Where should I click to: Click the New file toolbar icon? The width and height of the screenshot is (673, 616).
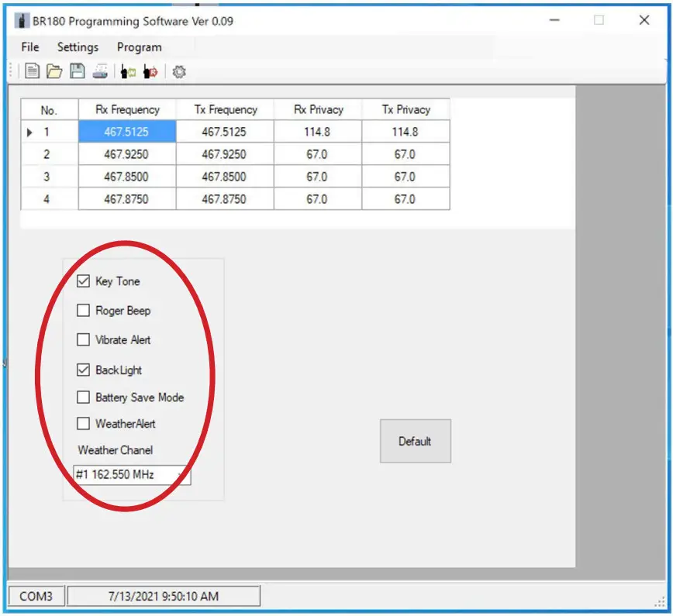[33, 71]
